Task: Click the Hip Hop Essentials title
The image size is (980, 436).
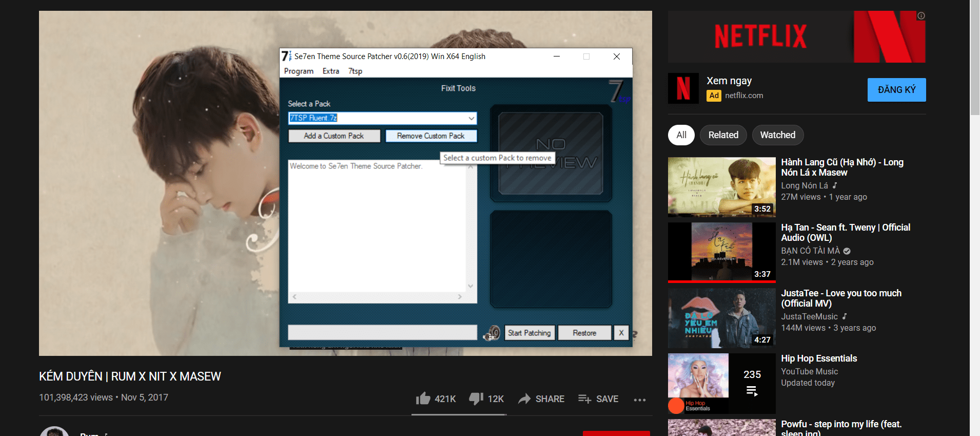Action: tap(819, 358)
